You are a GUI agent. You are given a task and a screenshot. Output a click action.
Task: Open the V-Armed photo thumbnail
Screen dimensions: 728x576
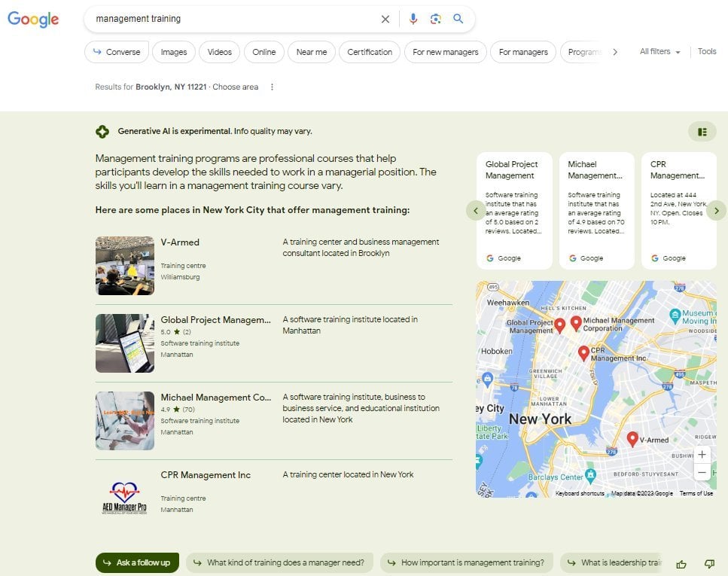coord(125,266)
